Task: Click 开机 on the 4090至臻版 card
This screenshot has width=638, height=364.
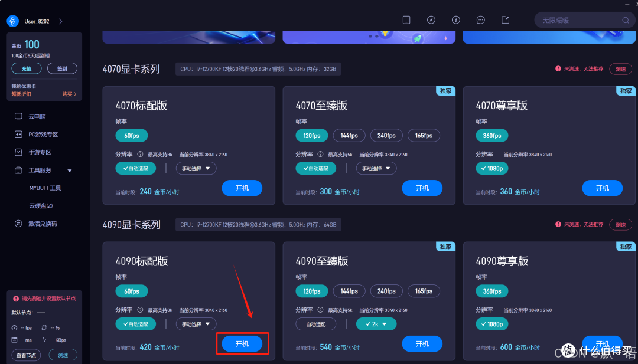Action: (422, 344)
